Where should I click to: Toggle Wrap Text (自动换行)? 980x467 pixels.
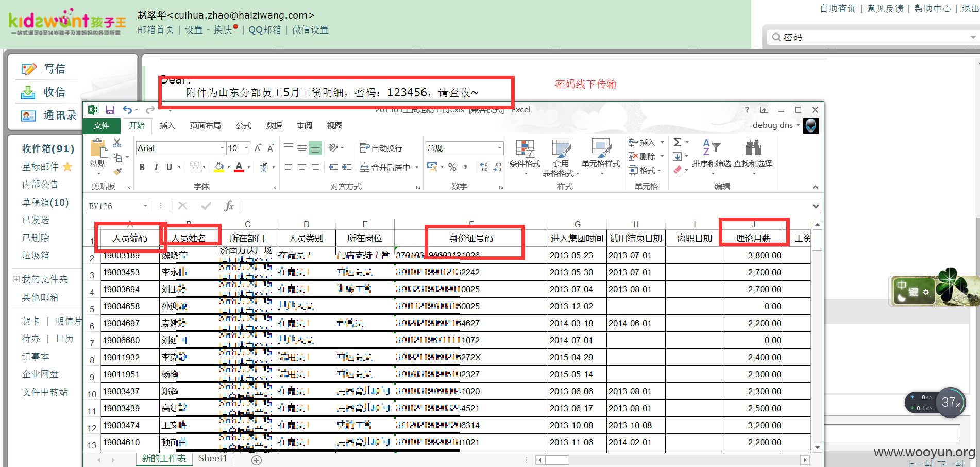coord(381,148)
